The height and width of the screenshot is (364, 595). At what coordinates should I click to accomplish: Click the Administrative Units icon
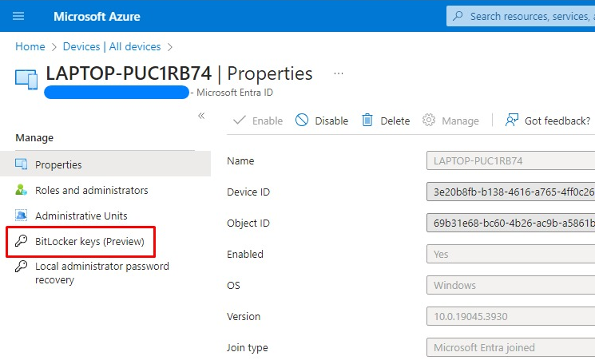[x=22, y=216]
